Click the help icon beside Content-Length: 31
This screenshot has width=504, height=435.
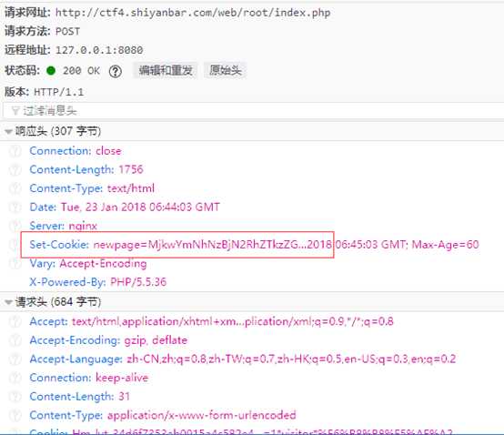(15, 397)
